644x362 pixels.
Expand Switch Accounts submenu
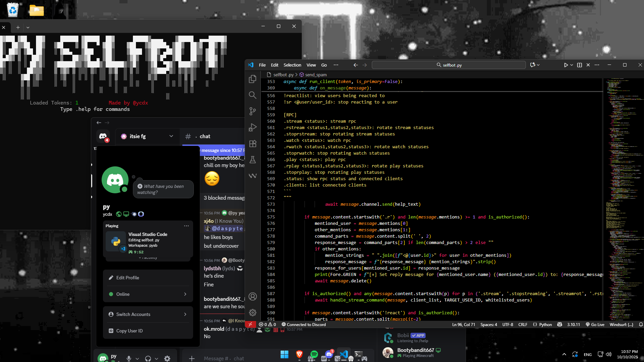click(x=148, y=314)
